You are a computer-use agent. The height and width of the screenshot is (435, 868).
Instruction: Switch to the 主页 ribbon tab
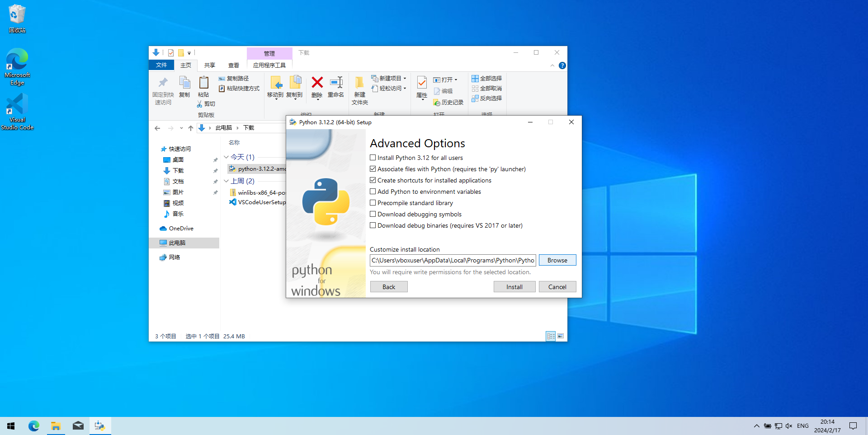pyautogui.click(x=186, y=65)
